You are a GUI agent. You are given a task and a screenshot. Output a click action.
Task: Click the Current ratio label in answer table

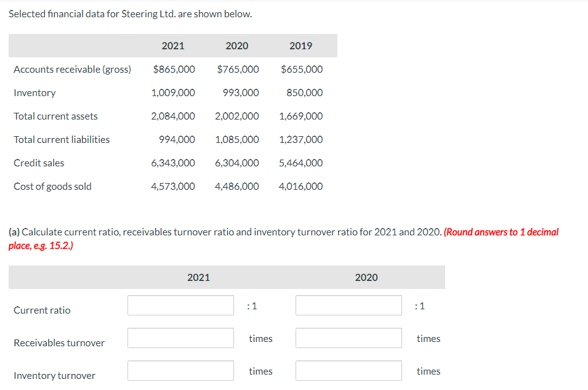tap(42, 310)
